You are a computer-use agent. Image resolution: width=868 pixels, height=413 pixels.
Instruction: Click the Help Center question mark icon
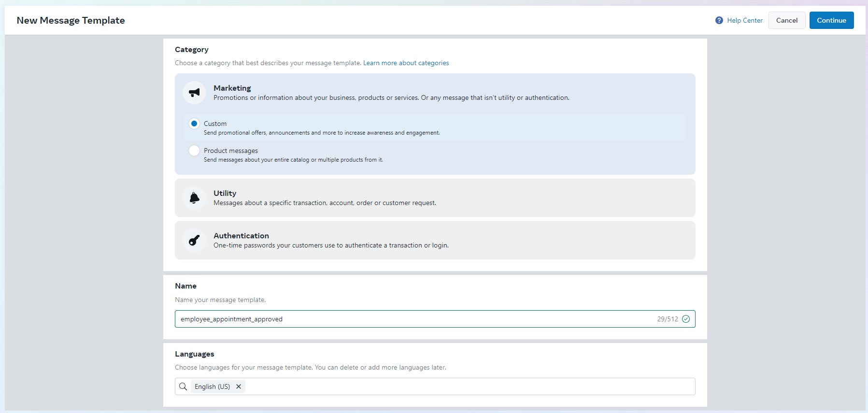(x=719, y=20)
